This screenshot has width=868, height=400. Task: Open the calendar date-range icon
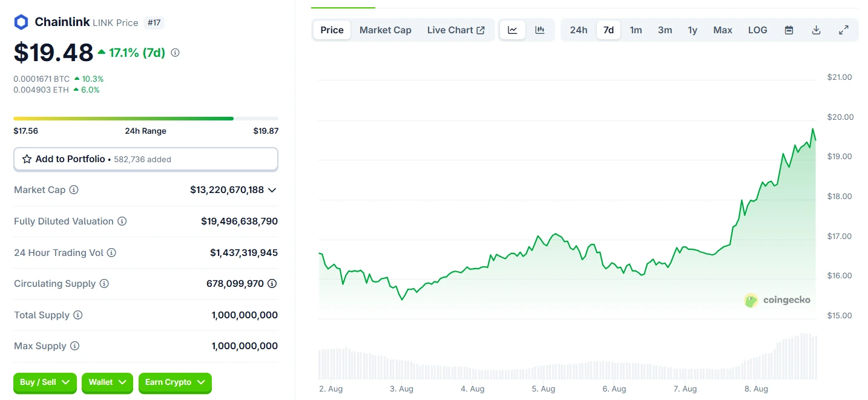pyautogui.click(x=789, y=29)
